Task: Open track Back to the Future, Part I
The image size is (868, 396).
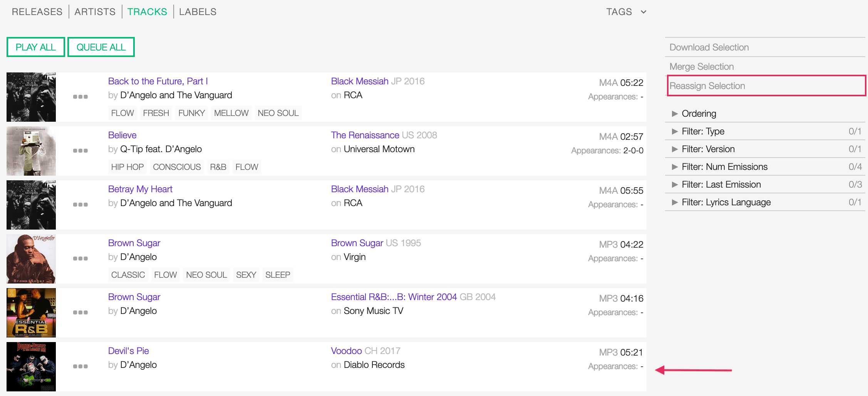Action: click(x=158, y=81)
